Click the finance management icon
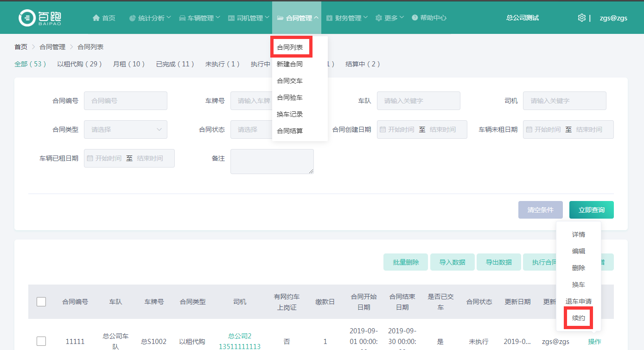This screenshot has width=644, height=350. coord(329,18)
